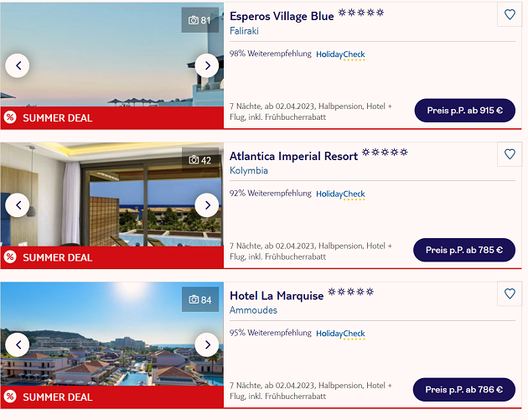Open the 84 photos gallery badge
The height and width of the screenshot is (420, 528).
(200, 299)
